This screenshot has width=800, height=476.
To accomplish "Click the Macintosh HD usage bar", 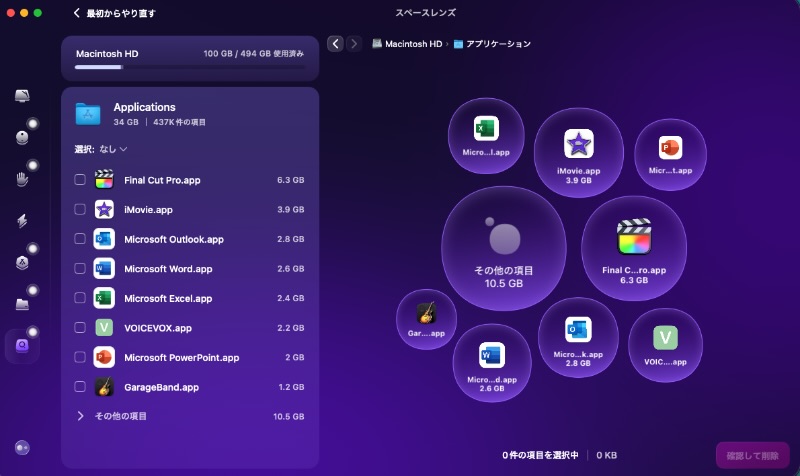I will click(190, 67).
